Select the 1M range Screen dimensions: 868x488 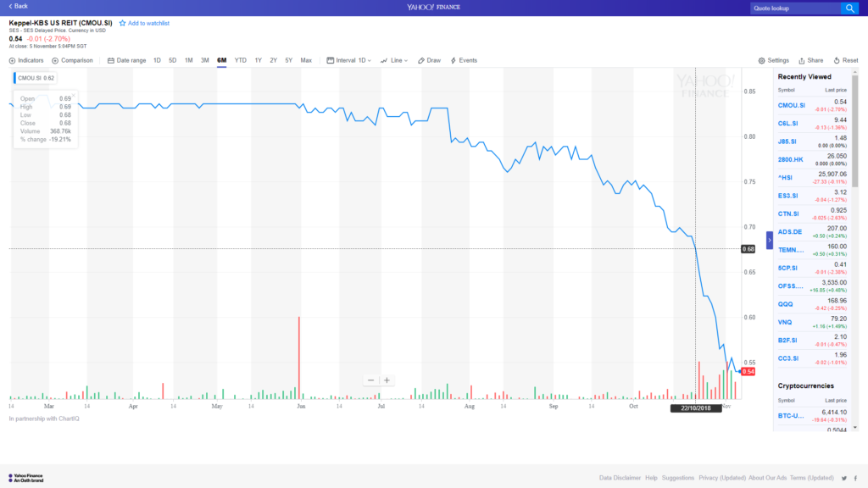click(x=189, y=60)
